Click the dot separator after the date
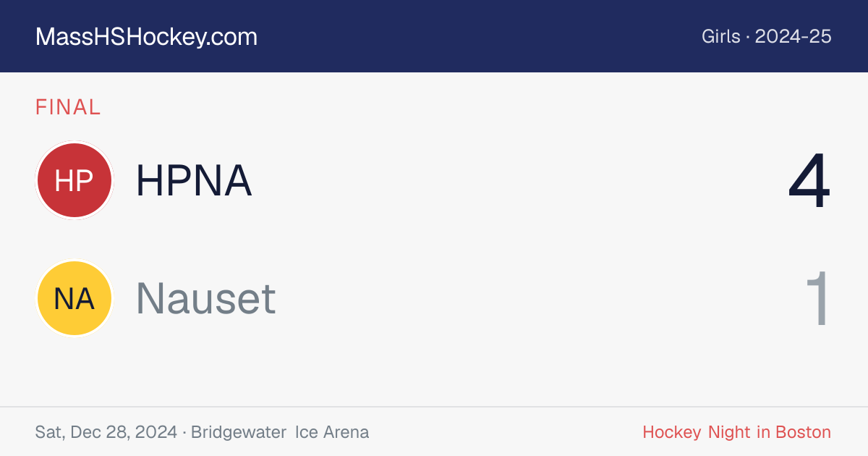 click(184, 433)
